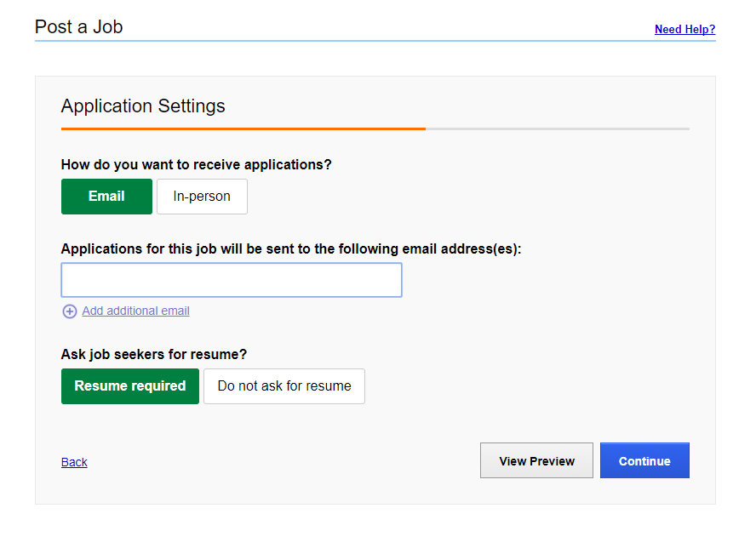Choose In-person for receiving applications
The image size is (756, 548).
point(202,196)
